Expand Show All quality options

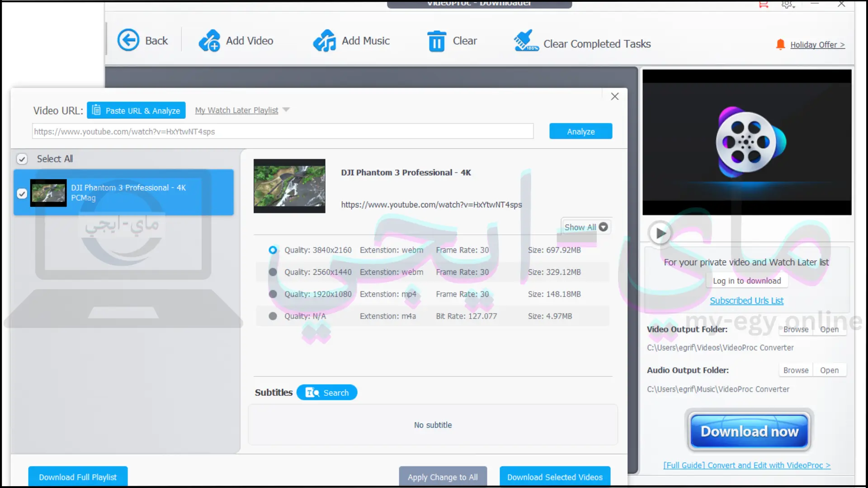(x=585, y=227)
